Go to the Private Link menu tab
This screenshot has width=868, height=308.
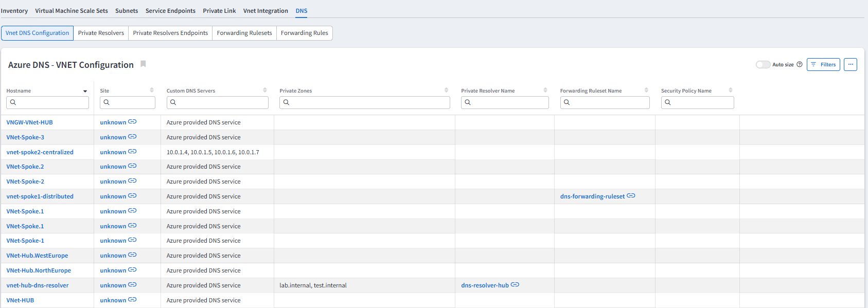(x=219, y=11)
